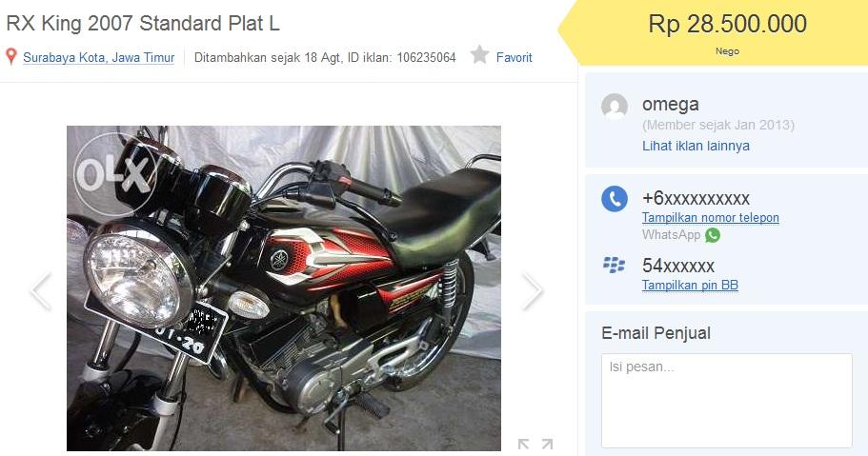Screen dimensions: 868x456
Task: Click the masked phone number +6xxxxxxxxxx
Action: coord(696,198)
